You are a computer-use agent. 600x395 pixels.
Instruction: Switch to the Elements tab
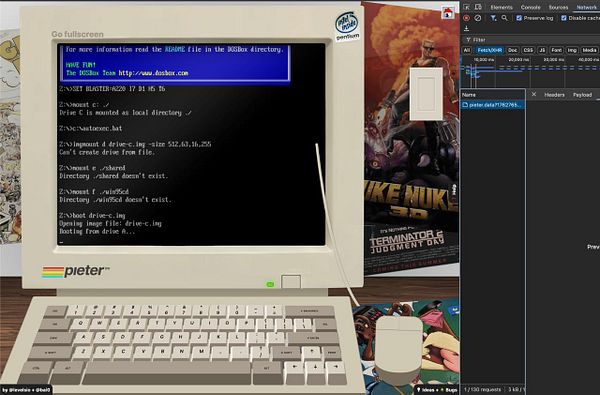coord(501,7)
